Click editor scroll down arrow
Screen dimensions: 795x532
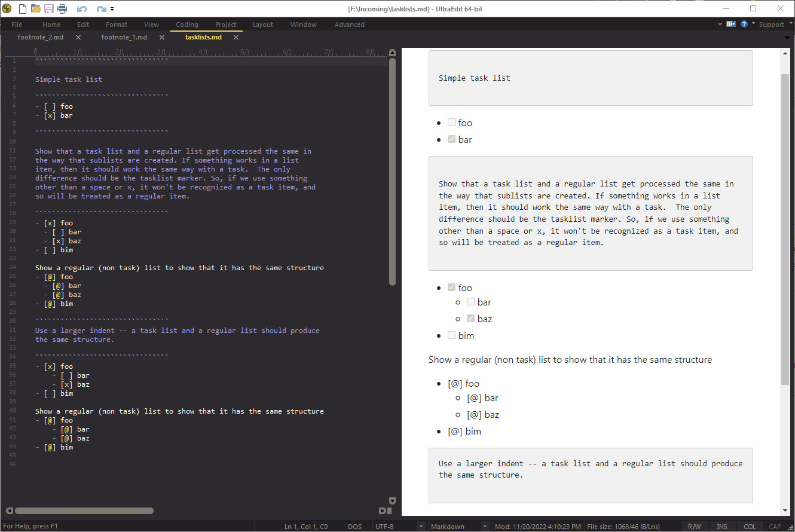[393, 500]
